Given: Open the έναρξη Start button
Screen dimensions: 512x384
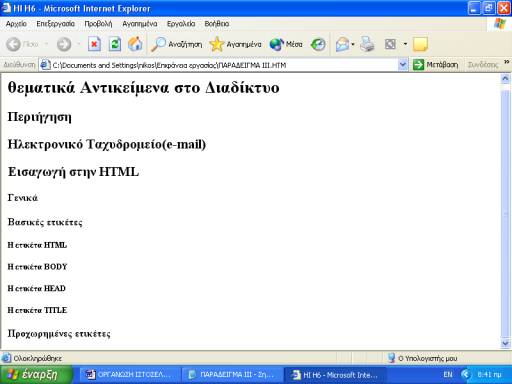Looking at the screenshot, I should point(36,374).
